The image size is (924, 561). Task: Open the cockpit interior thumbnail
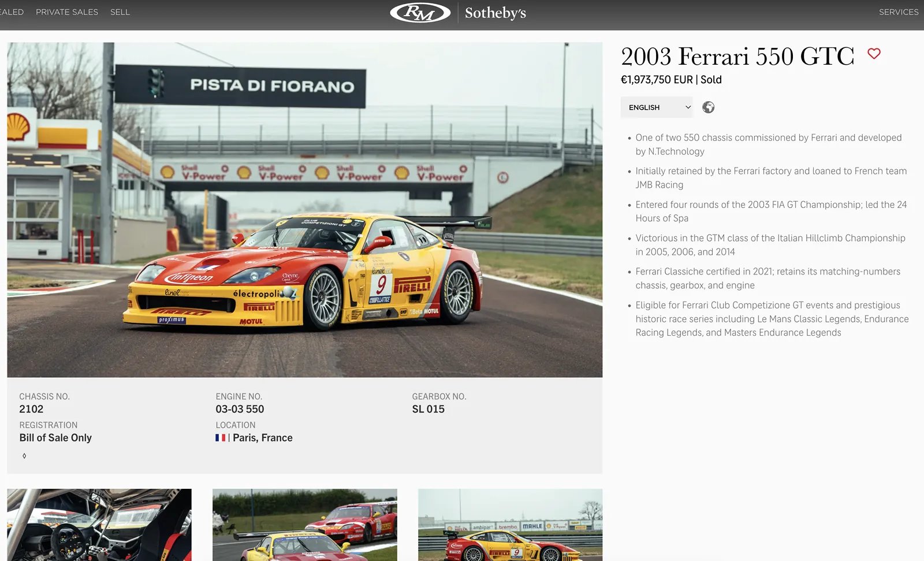coord(99,525)
